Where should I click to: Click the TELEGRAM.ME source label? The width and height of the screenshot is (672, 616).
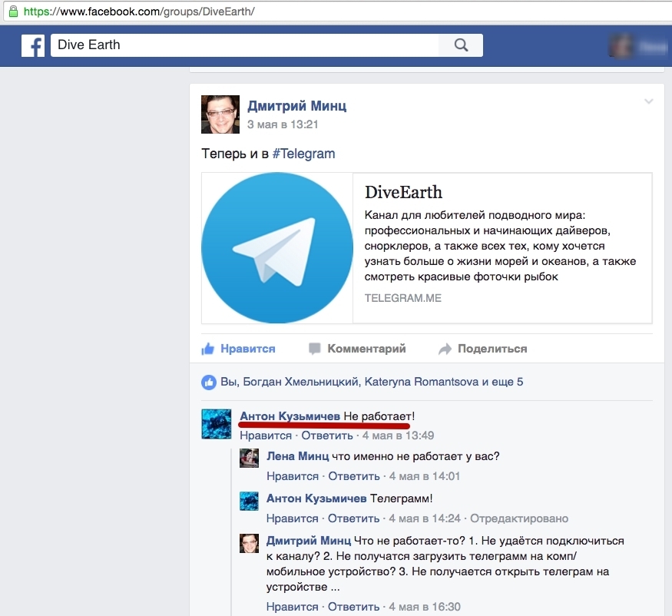tap(403, 298)
